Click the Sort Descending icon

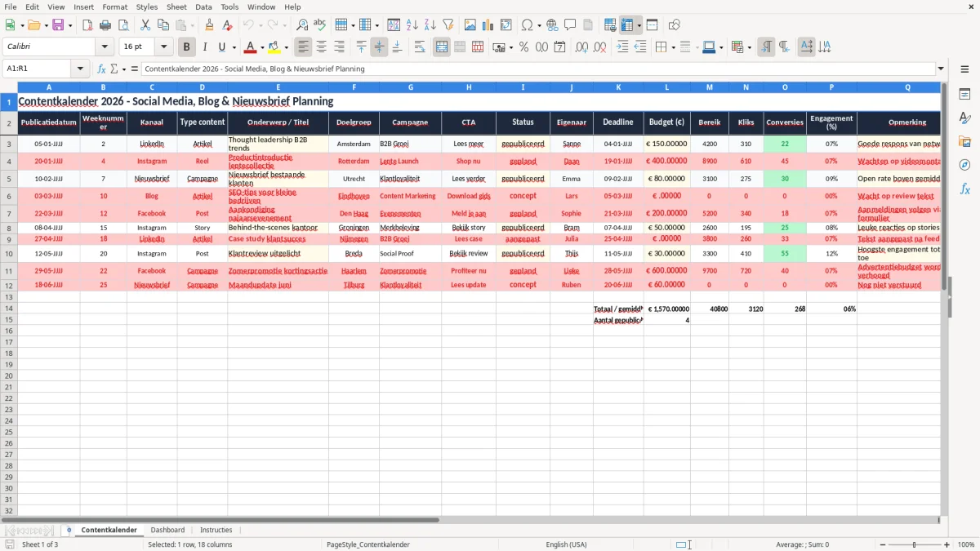click(430, 25)
